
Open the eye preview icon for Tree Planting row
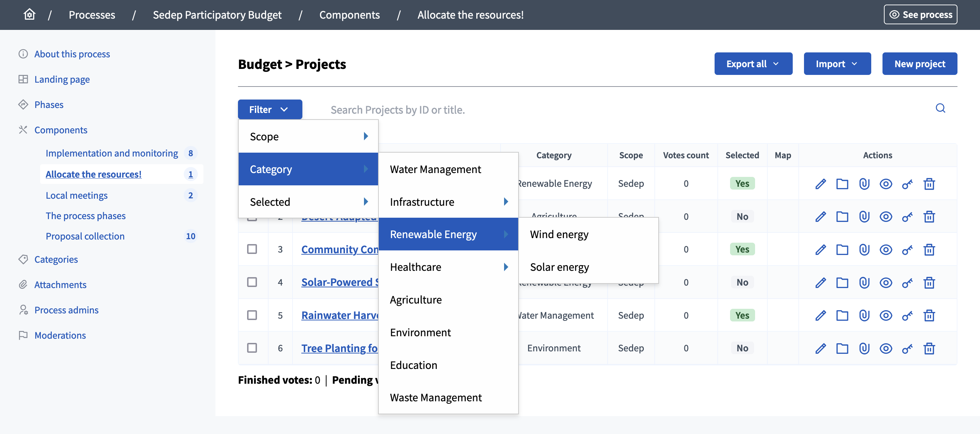click(x=886, y=348)
